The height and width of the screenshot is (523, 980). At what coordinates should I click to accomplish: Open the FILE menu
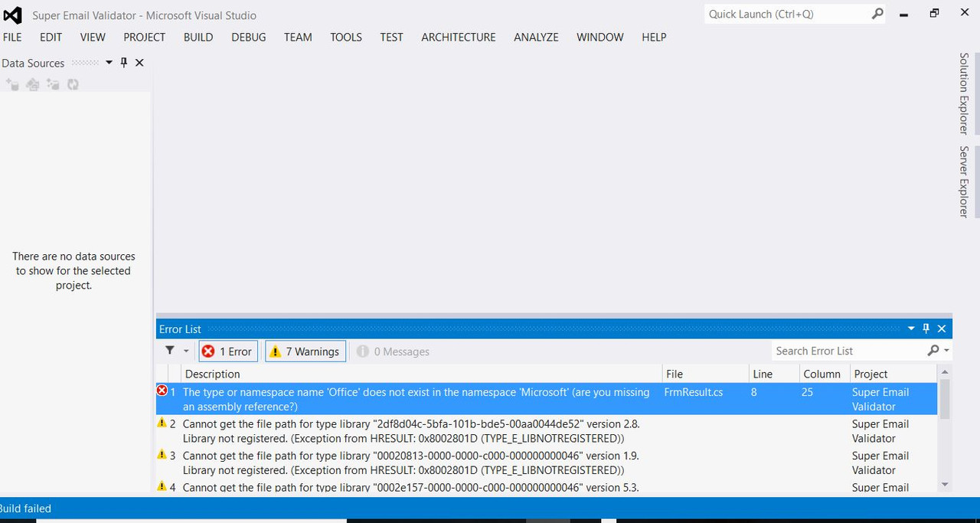12,37
